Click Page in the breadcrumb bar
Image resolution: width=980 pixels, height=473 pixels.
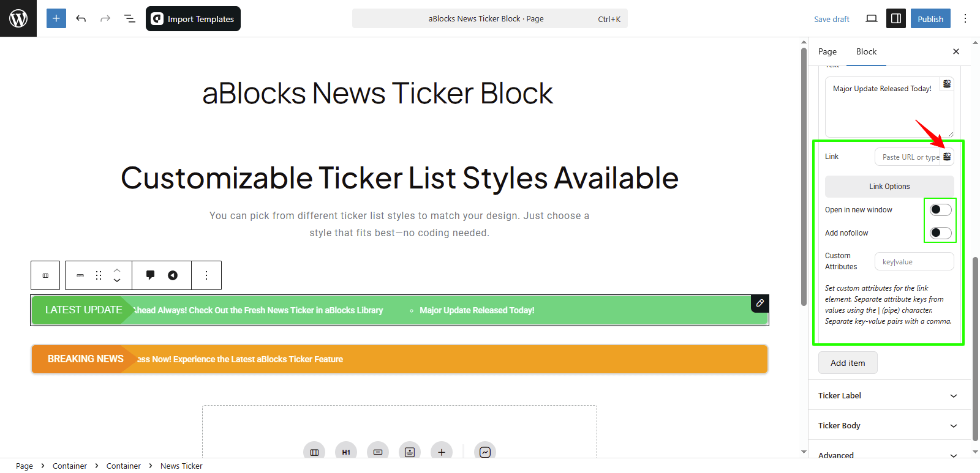pos(24,466)
